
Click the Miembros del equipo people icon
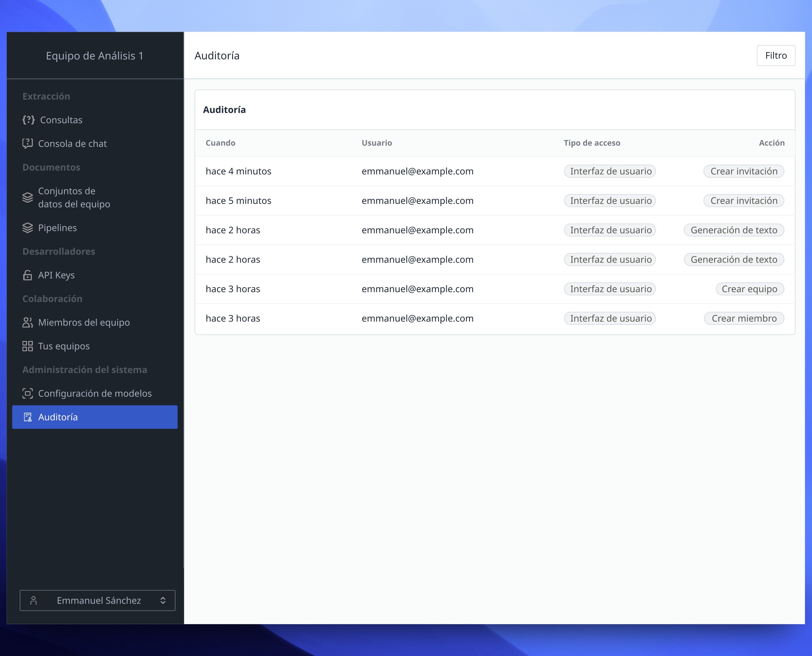click(x=28, y=322)
